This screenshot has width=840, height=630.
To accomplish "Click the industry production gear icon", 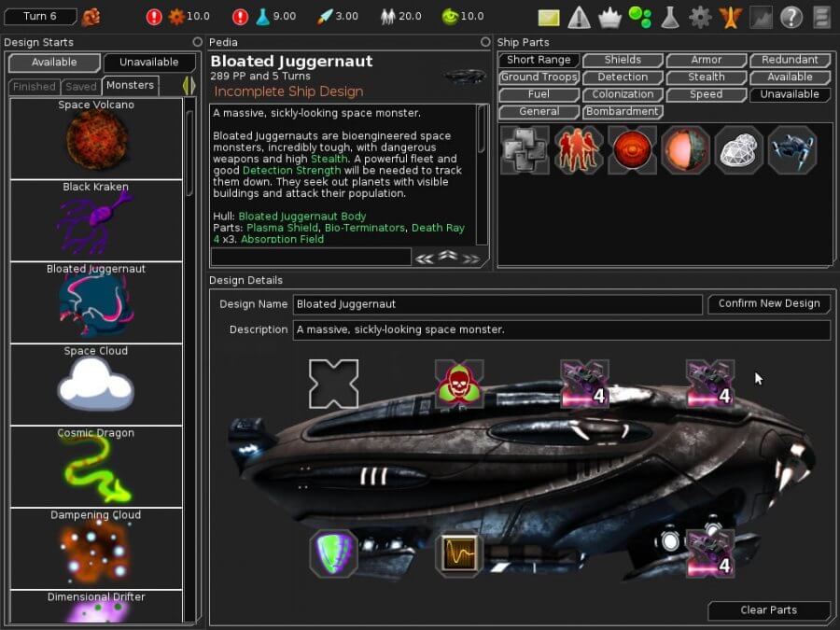I will [x=176, y=17].
